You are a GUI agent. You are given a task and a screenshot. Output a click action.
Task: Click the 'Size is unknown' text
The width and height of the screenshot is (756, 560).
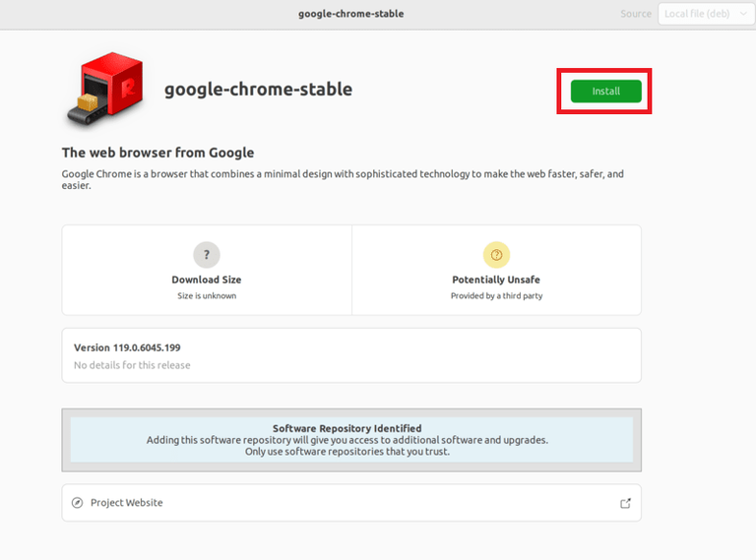coord(207,296)
